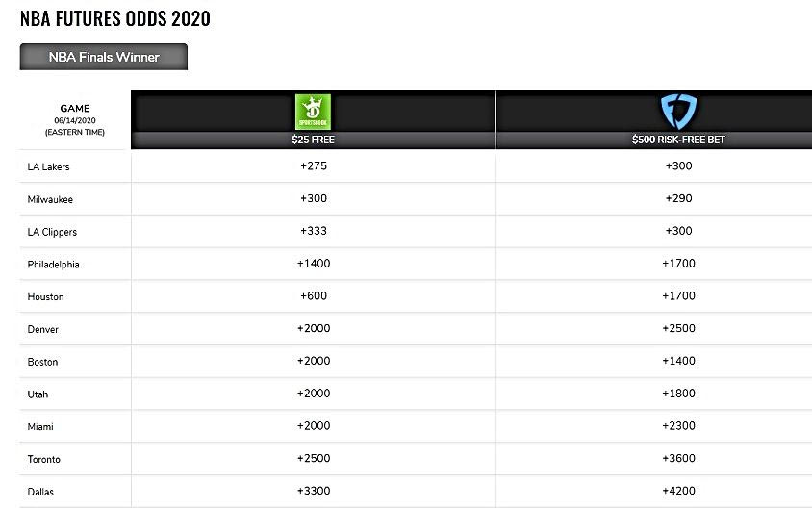Select the NBA Finals Winner tab

tap(104, 57)
